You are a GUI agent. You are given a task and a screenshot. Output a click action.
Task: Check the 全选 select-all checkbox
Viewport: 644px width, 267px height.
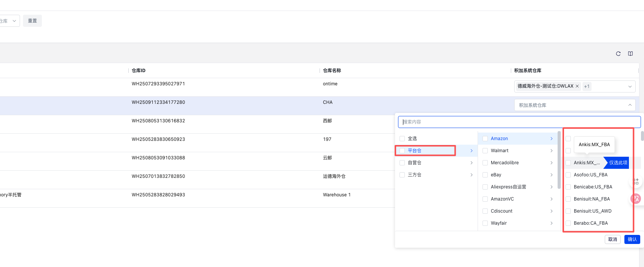[402, 139]
